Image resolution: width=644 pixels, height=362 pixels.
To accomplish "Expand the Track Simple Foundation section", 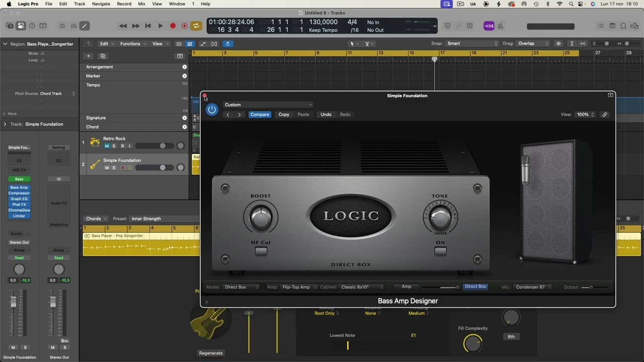I will coord(5,124).
